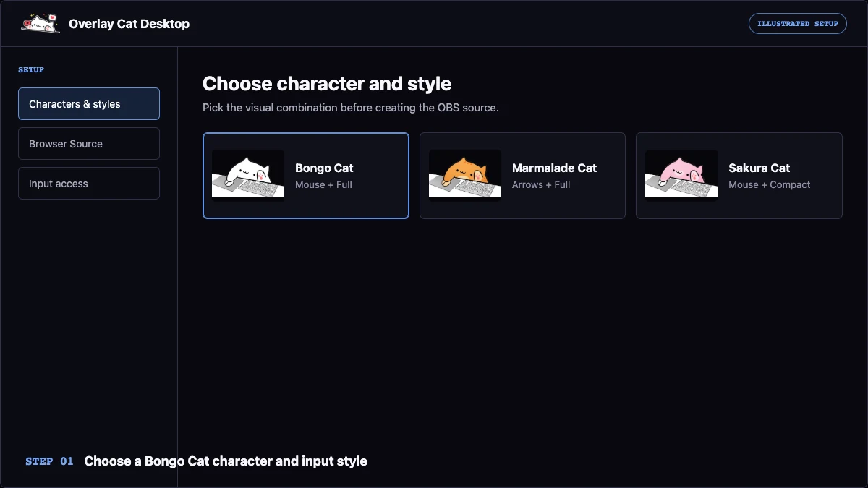Click the 'Choose character and style' heading
Screen dimensions: 868x488
(327, 84)
